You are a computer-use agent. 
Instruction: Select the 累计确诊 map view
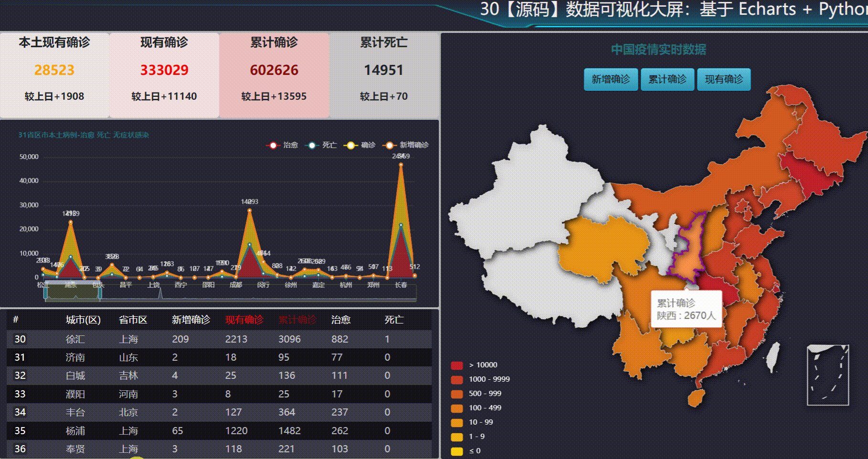pyautogui.click(x=667, y=79)
